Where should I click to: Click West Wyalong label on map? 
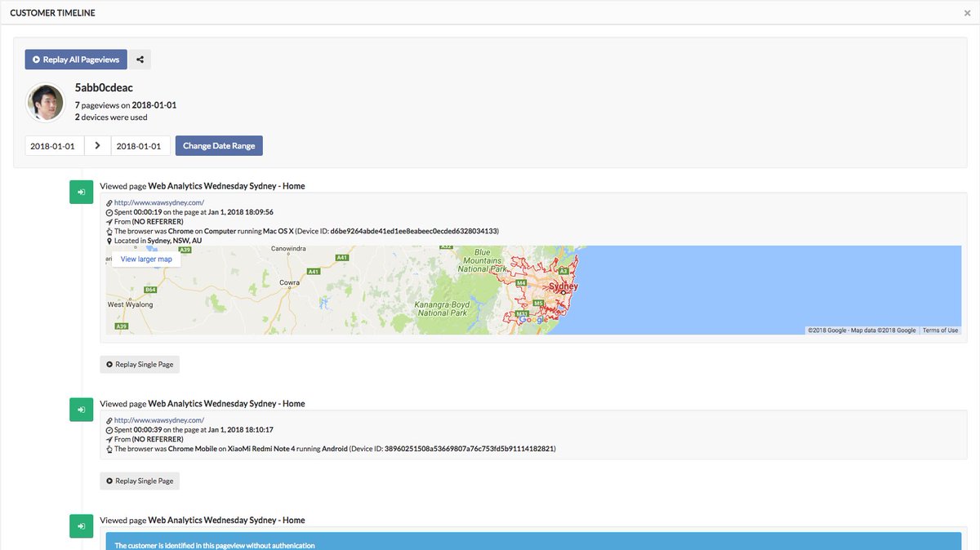click(x=130, y=304)
